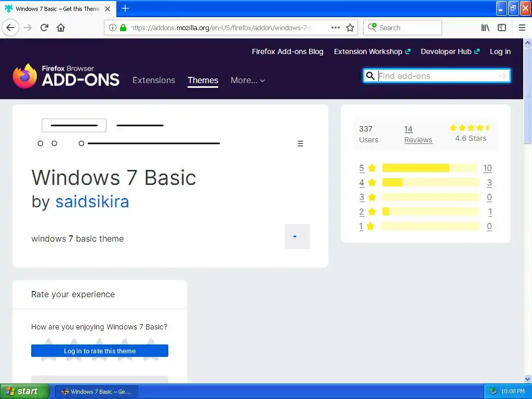Image resolution: width=532 pixels, height=399 pixels.
Task: Open Extension Workshop link
Action: point(372,51)
